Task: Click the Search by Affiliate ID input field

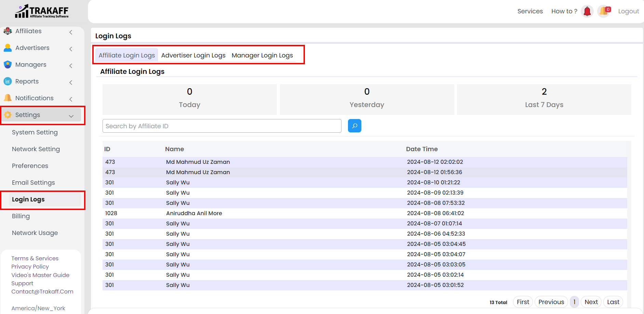Action: pyautogui.click(x=222, y=126)
